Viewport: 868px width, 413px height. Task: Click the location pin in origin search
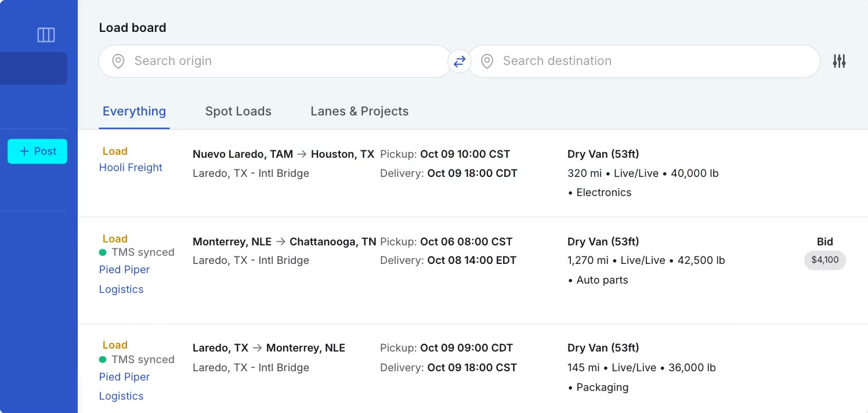click(118, 61)
